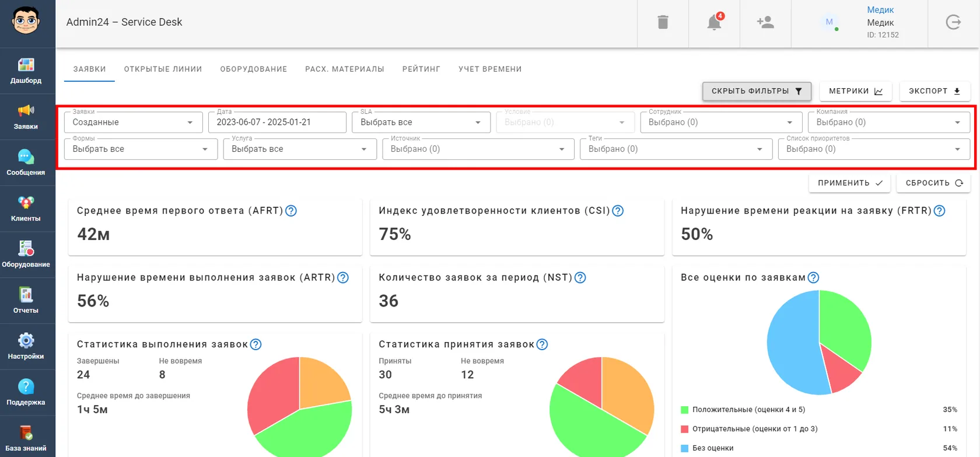Expand the Список приоритетов dropdown
Screen dimensions: 980x457
874,149
